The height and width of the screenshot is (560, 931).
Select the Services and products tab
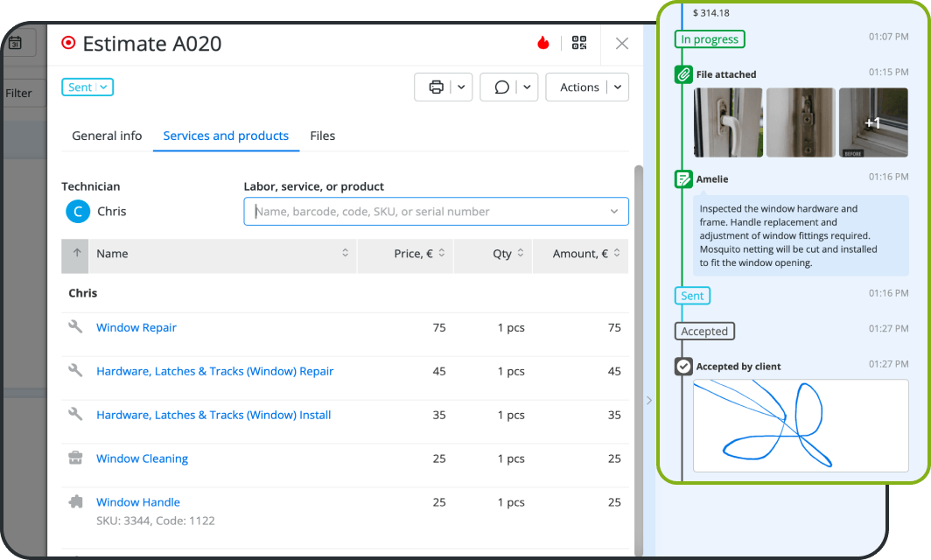coord(226,136)
